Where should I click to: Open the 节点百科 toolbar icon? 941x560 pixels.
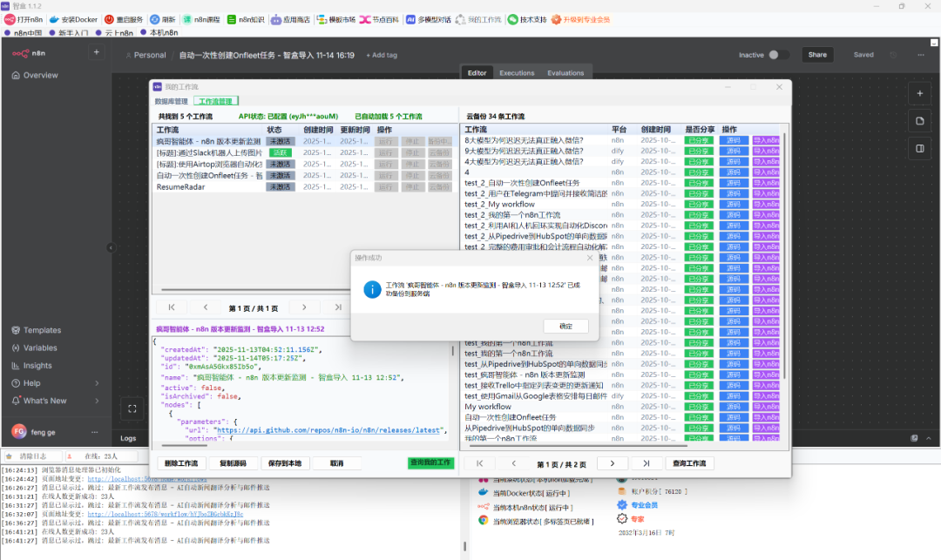[x=365, y=19]
